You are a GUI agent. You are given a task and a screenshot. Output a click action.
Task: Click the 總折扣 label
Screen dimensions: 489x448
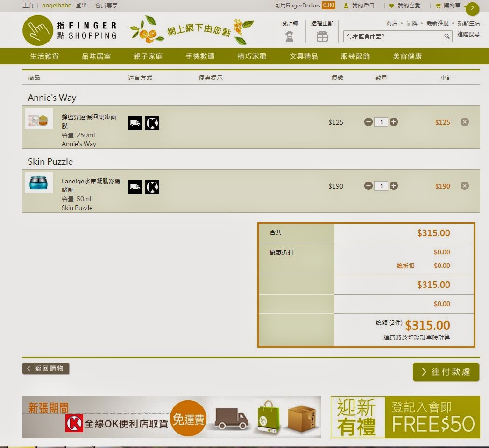(405, 266)
